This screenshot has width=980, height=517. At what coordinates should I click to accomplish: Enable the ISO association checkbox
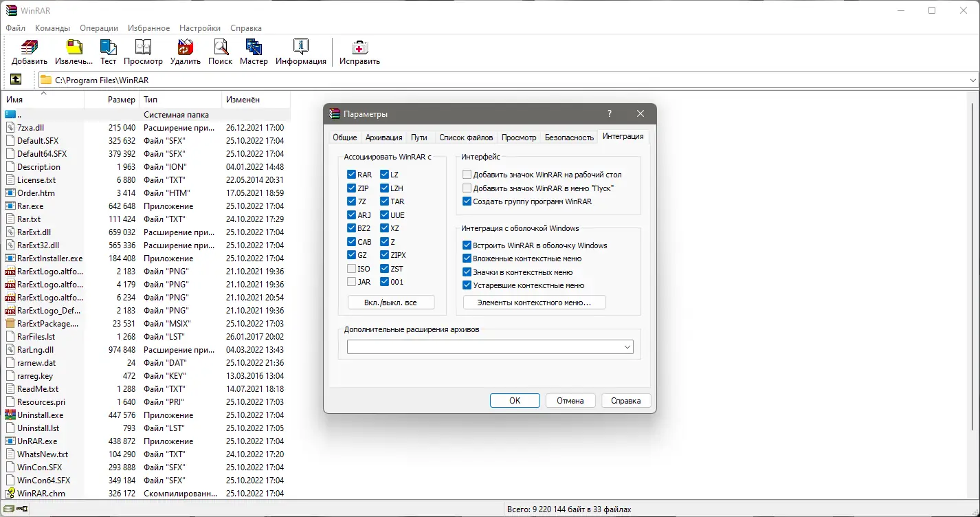point(351,268)
